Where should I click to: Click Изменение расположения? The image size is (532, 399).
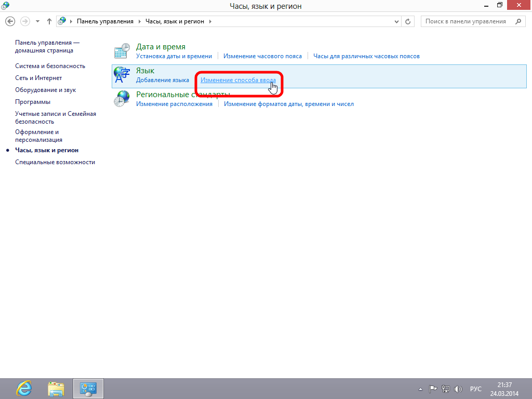[x=174, y=104]
